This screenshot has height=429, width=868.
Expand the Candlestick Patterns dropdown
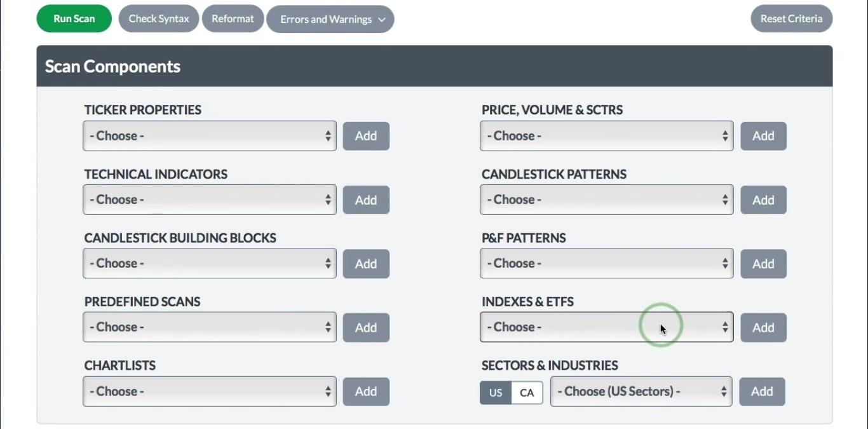point(606,200)
